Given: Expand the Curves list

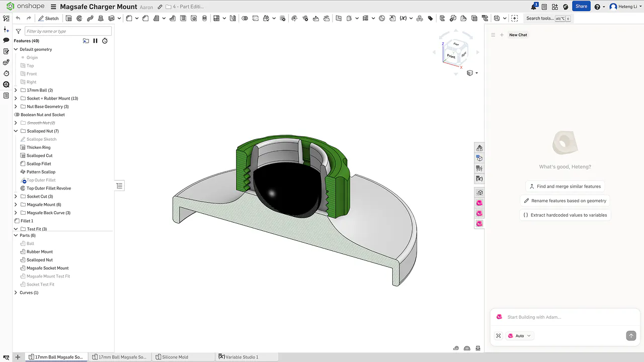Looking at the screenshot, I should pos(16,293).
